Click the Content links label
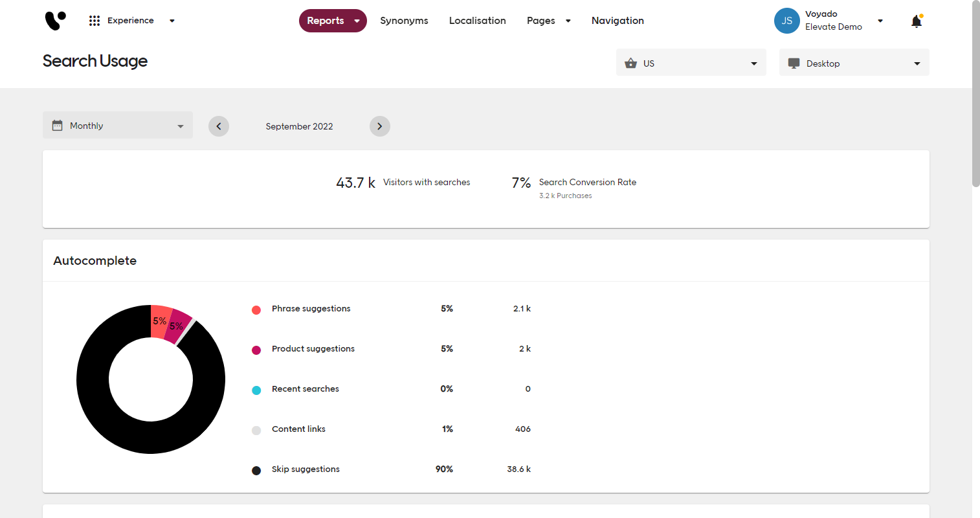Screen dimensions: 980x518 (298, 429)
